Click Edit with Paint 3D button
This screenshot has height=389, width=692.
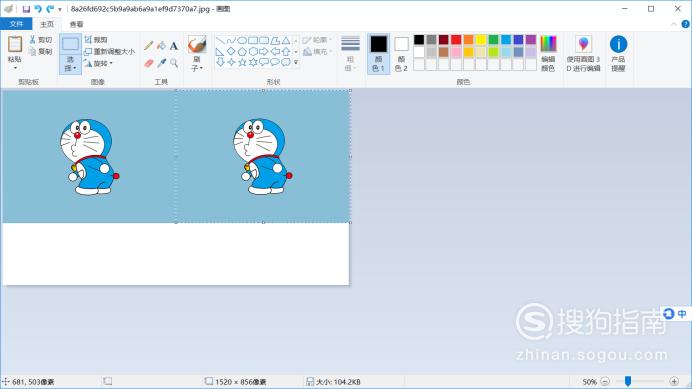[583, 53]
